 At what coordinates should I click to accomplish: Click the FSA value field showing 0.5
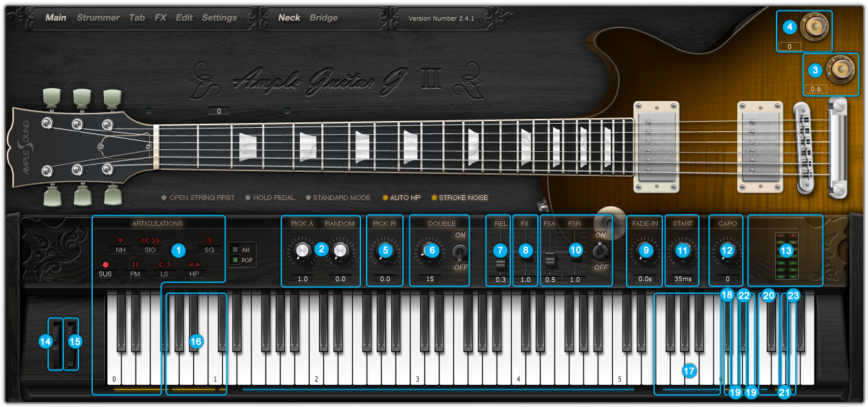click(550, 280)
